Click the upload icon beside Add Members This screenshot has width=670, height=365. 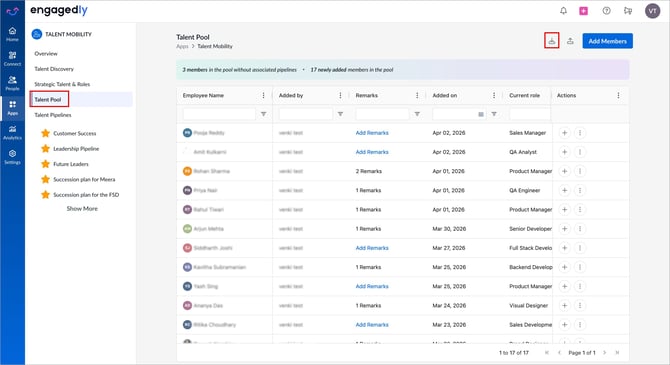[x=570, y=41]
